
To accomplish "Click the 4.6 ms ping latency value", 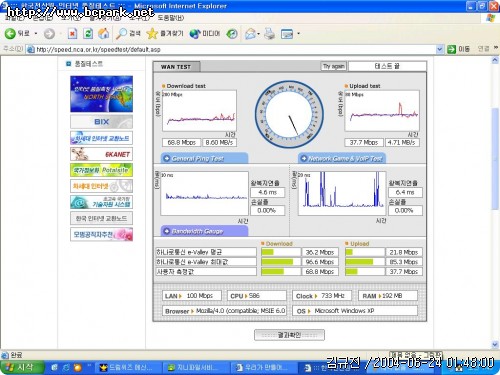I will click(268, 192).
